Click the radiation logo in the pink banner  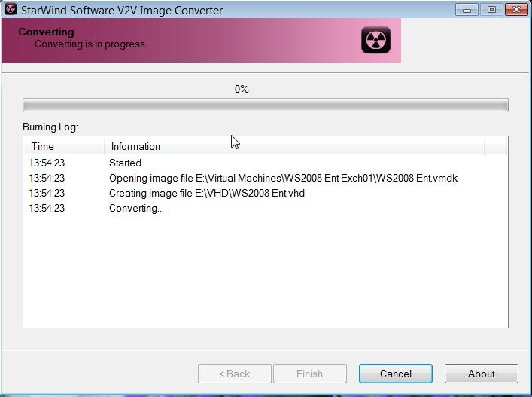375,40
